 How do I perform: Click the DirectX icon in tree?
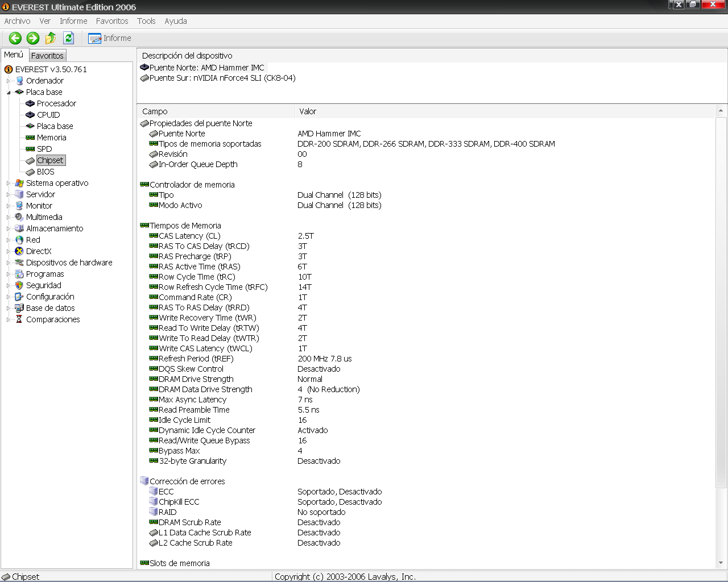coord(20,251)
